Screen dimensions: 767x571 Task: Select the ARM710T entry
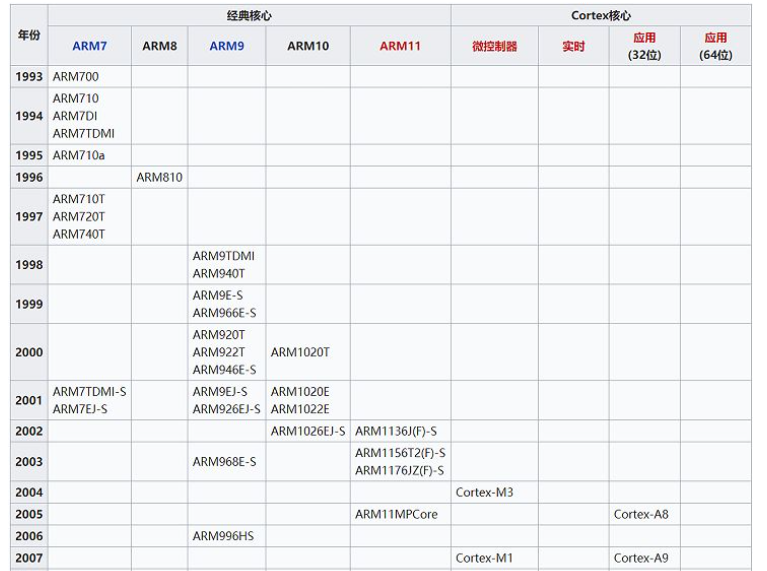pyautogui.click(x=79, y=199)
